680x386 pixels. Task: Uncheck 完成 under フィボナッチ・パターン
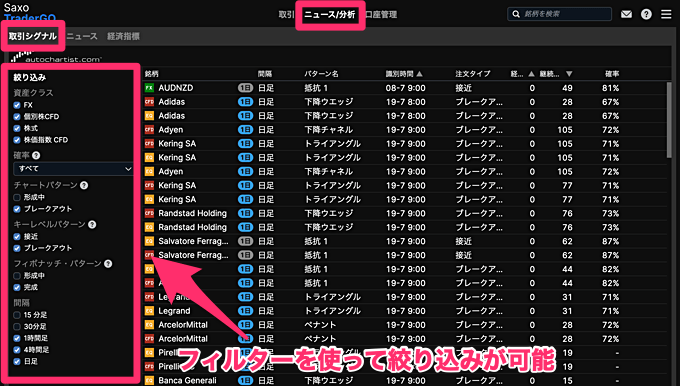coord(17,287)
